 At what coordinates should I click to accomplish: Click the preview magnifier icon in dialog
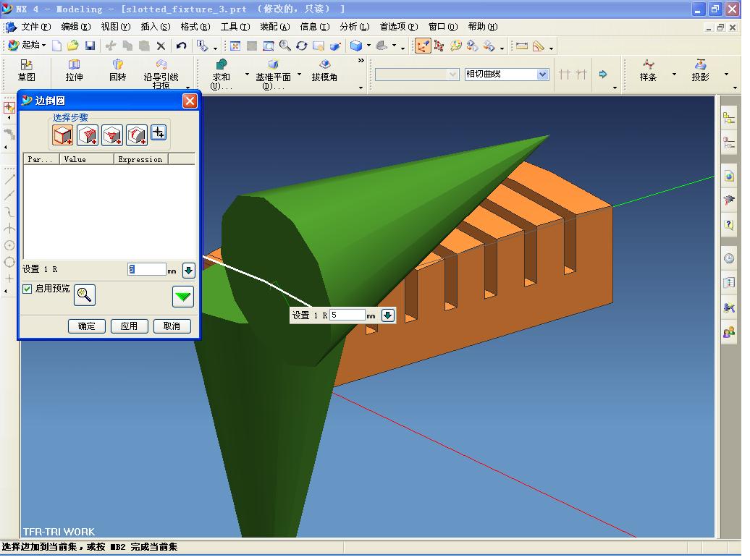coord(85,295)
